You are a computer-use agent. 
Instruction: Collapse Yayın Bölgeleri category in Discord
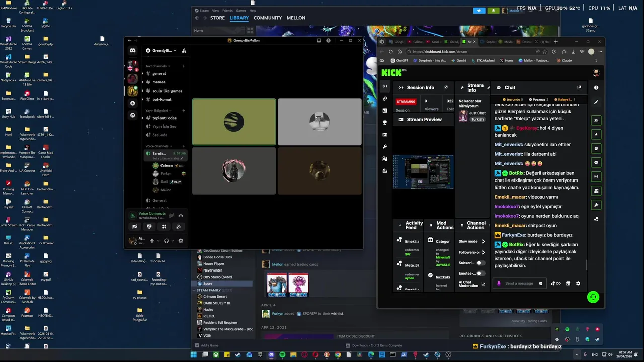(x=158, y=111)
